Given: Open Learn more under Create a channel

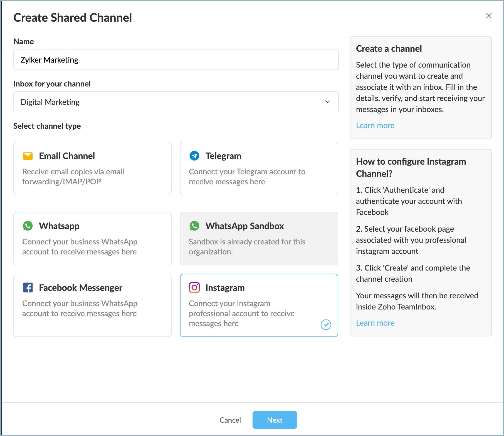Looking at the screenshot, I should [x=375, y=126].
